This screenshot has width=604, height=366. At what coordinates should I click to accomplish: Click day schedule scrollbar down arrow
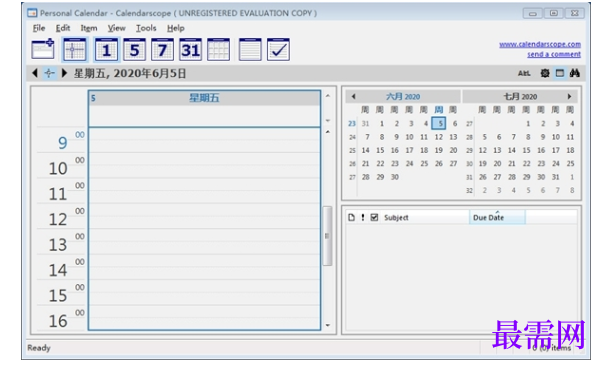[328, 325]
